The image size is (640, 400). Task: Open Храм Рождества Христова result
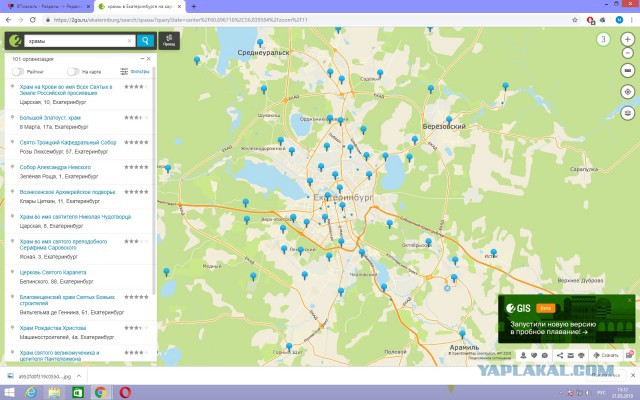point(53,328)
